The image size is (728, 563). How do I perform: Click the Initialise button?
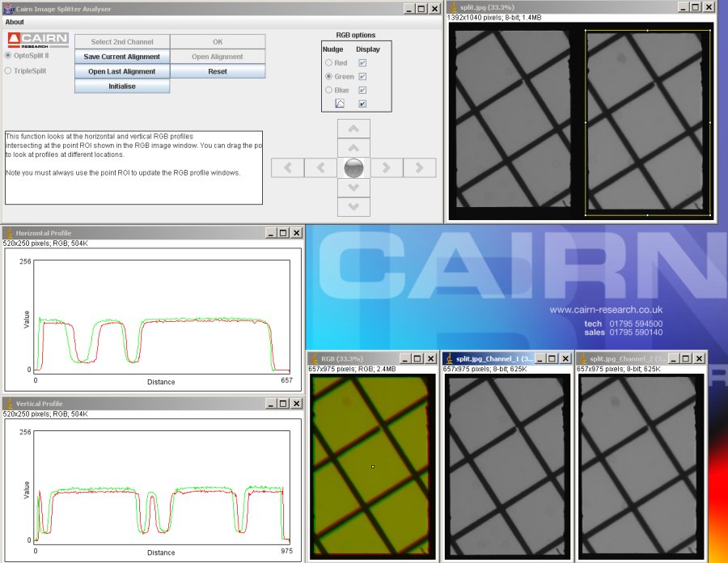tap(122, 87)
